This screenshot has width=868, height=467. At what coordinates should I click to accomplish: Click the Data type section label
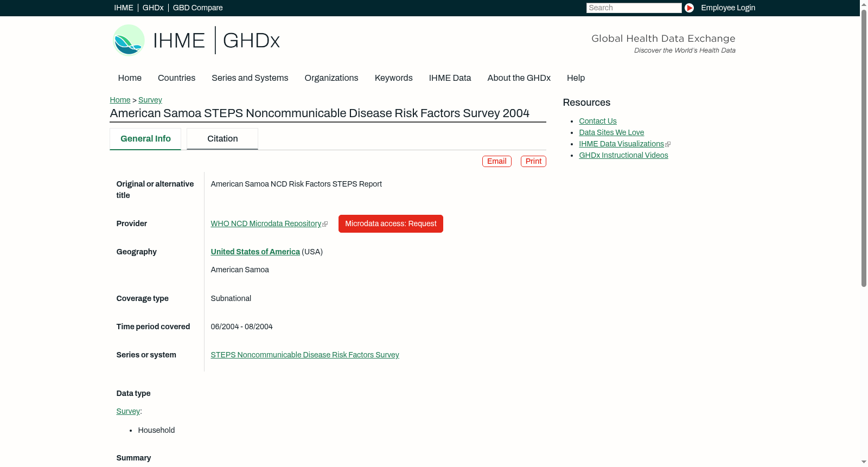pyautogui.click(x=133, y=394)
